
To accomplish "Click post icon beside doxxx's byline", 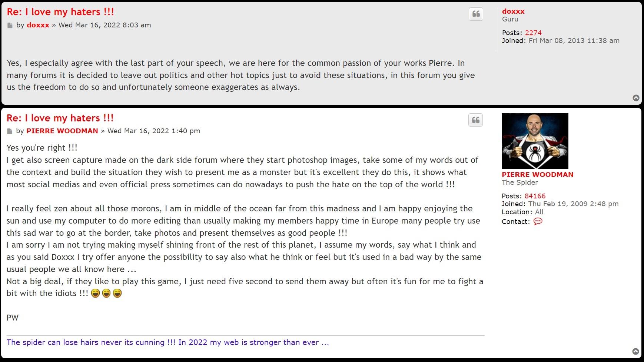I will tap(10, 26).
